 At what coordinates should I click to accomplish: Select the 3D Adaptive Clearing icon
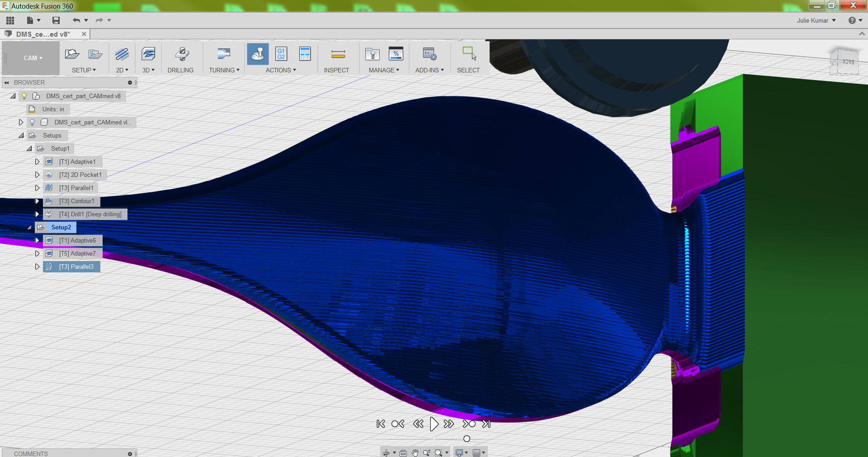point(148,54)
